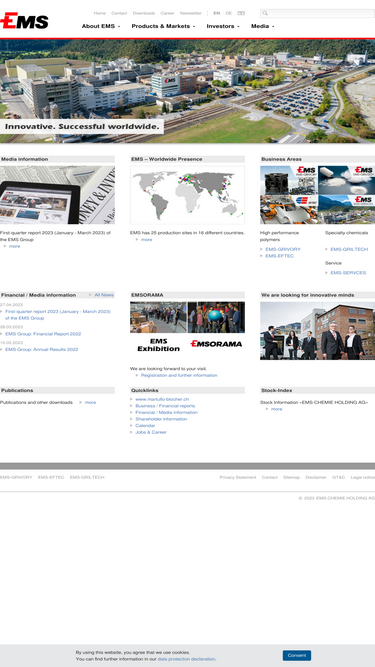Click the EMS-GRIVORY business area tile
The height and width of the screenshot is (667, 375).
click(x=289, y=180)
